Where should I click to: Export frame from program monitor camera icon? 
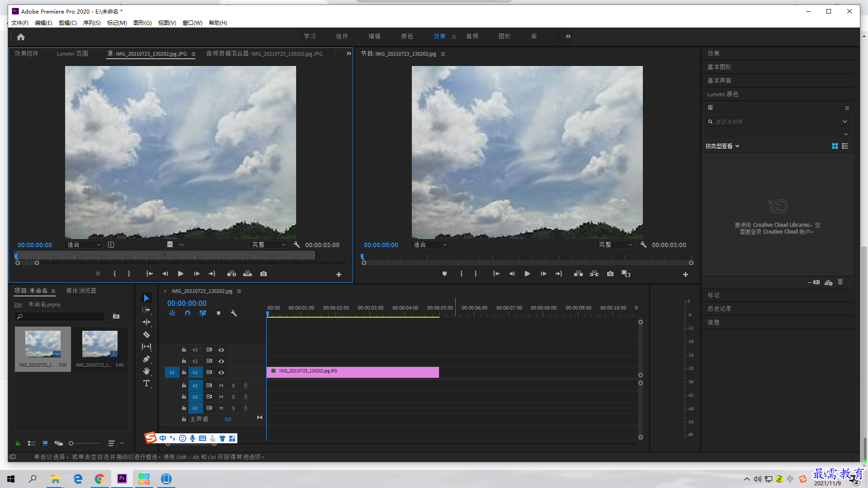[x=610, y=274]
